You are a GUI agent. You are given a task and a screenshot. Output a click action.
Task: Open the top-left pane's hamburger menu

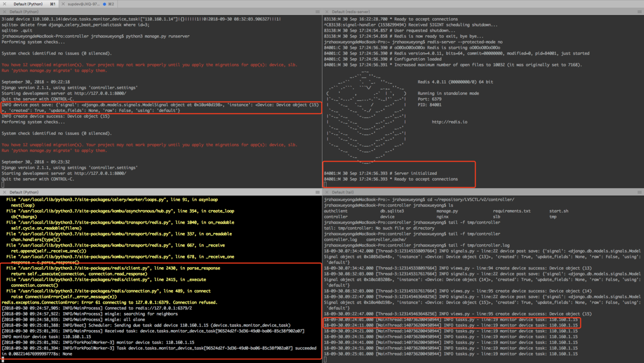[317, 11]
